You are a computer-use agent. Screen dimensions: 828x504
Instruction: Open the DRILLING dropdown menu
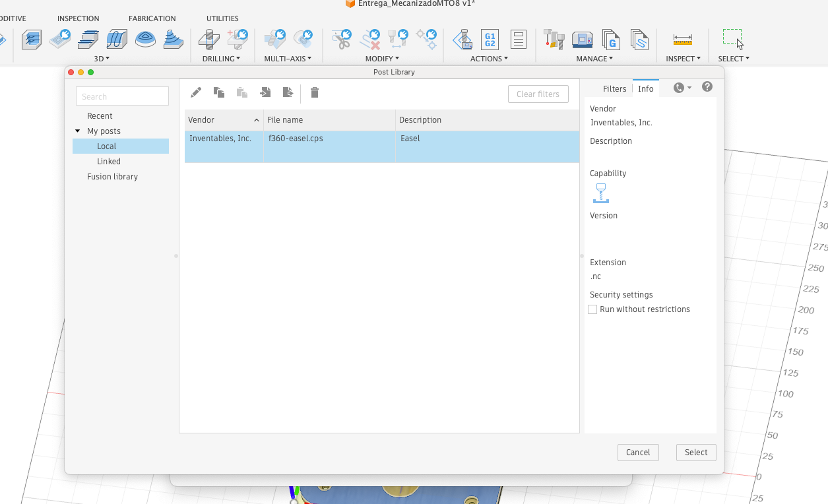(221, 59)
